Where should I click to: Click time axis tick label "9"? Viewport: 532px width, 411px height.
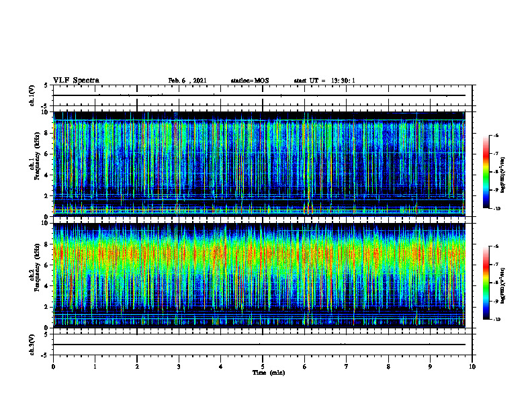coord(430,367)
